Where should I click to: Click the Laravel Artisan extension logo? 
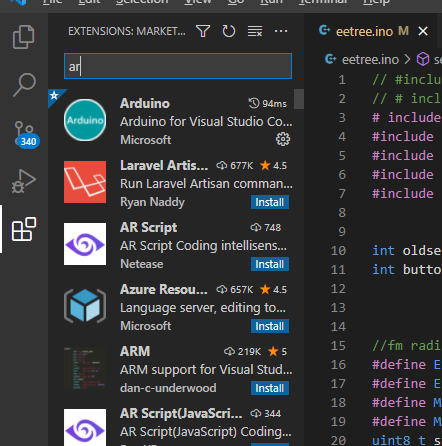click(85, 182)
